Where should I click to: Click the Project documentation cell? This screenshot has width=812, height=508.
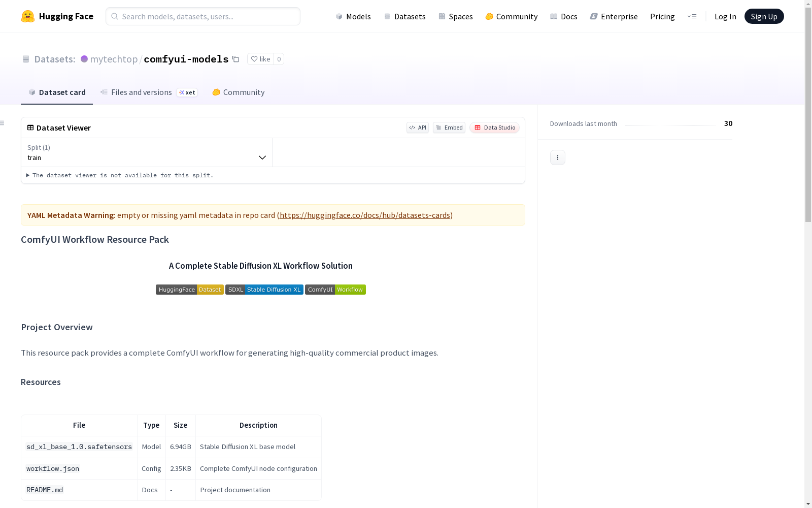pyautogui.click(x=258, y=490)
